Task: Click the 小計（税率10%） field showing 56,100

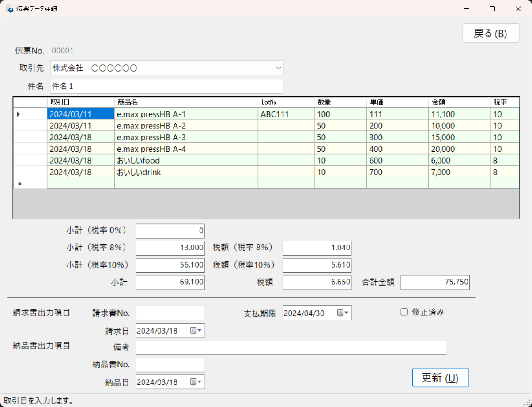Action: click(170, 265)
